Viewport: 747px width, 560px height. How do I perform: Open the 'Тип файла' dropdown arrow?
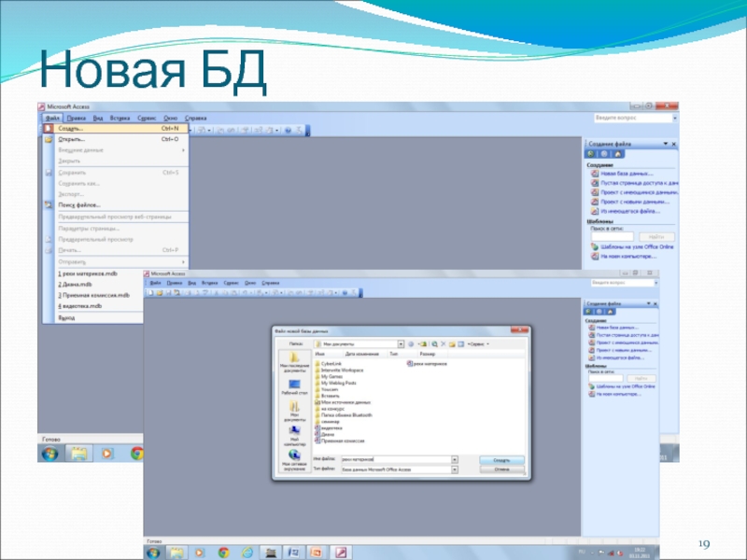pos(455,469)
